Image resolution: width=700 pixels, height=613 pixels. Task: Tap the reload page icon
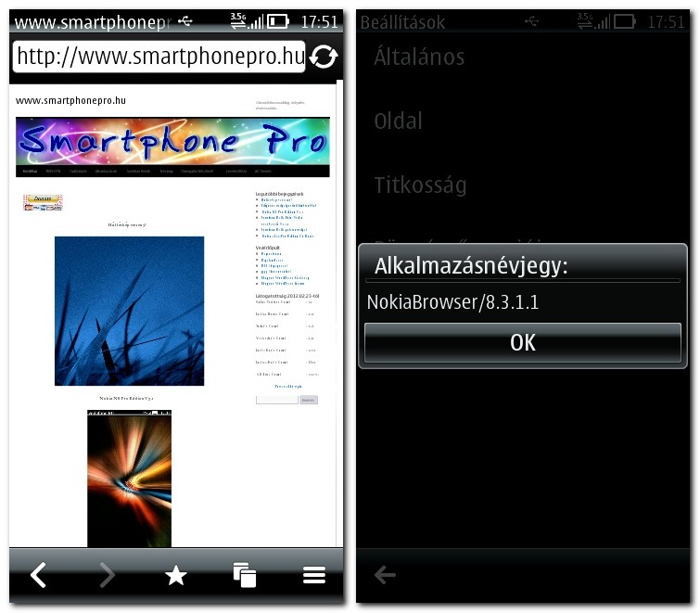pyautogui.click(x=324, y=57)
